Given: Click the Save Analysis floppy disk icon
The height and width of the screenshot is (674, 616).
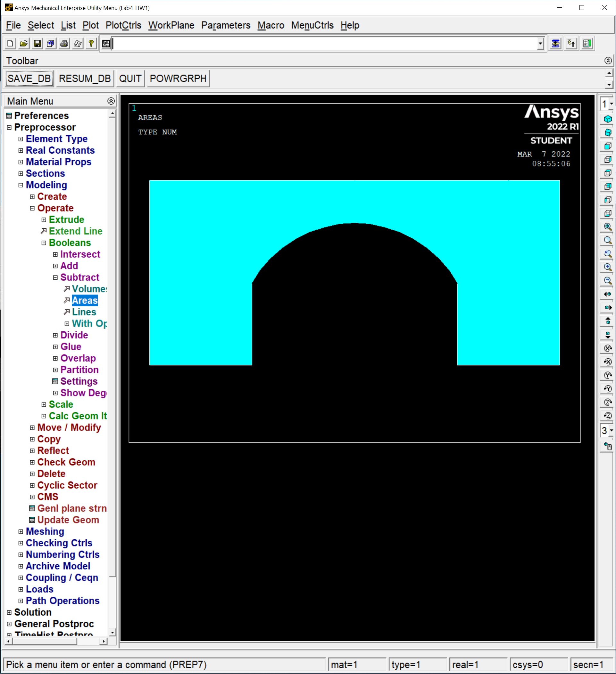Looking at the screenshot, I should point(37,43).
